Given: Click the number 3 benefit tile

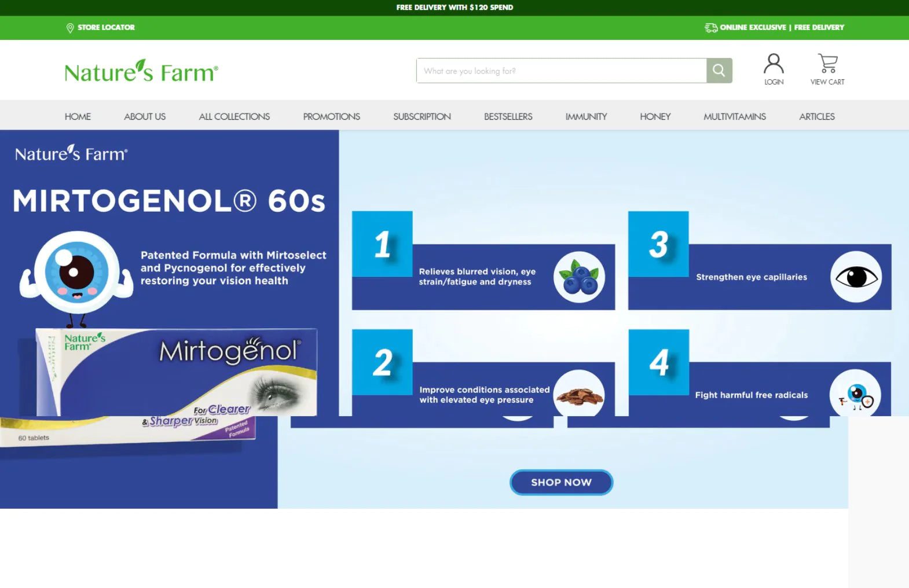Looking at the screenshot, I should tap(658, 244).
